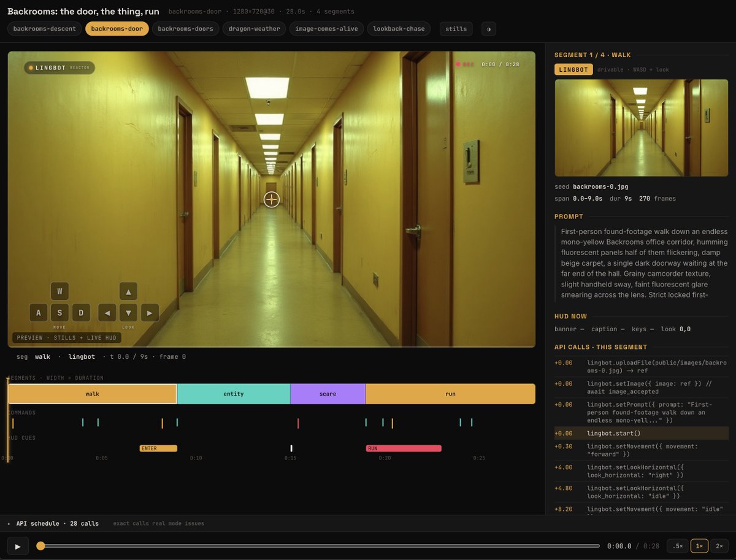
Task: Select the run segment in the timeline
Action: pos(450,394)
